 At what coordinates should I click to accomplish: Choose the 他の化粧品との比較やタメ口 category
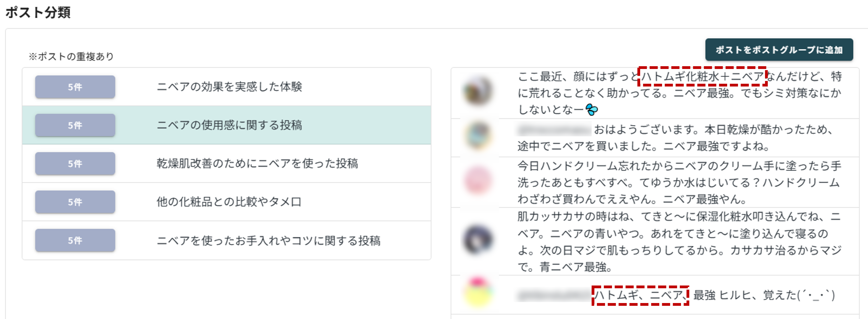pyautogui.click(x=229, y=202)
